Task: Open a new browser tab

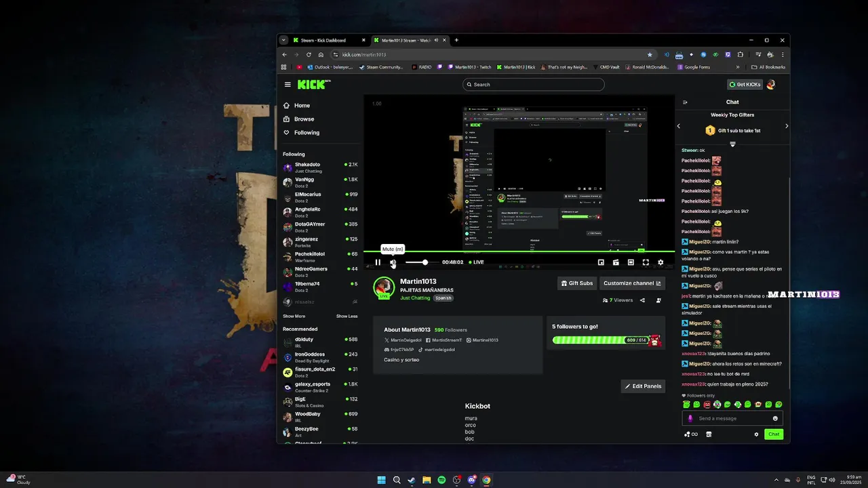Action: tap(456, 40)
